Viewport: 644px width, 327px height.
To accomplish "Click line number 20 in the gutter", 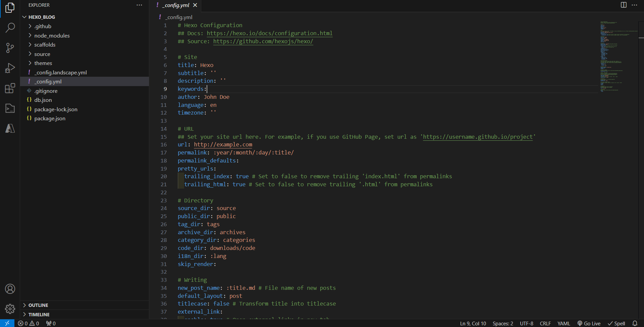I will click(x=164, y=176).
